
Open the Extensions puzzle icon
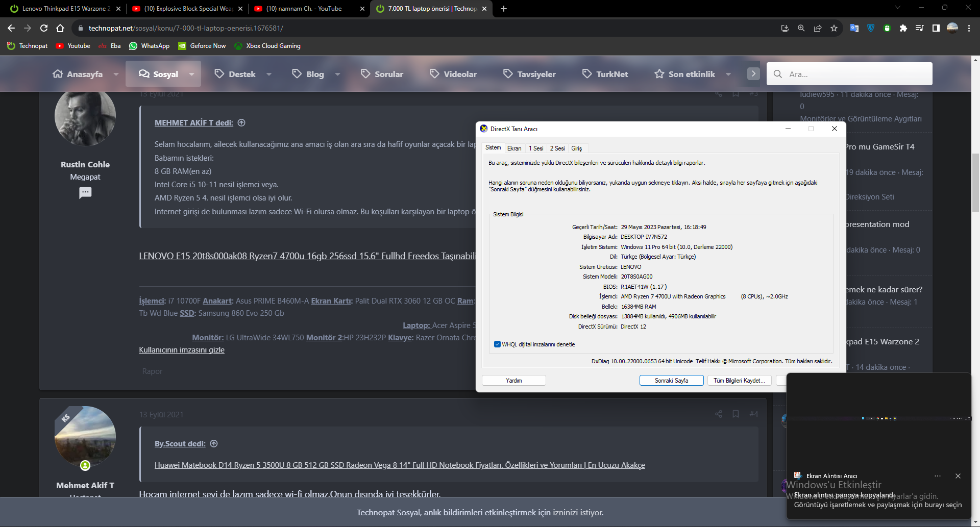pos(903,28)
